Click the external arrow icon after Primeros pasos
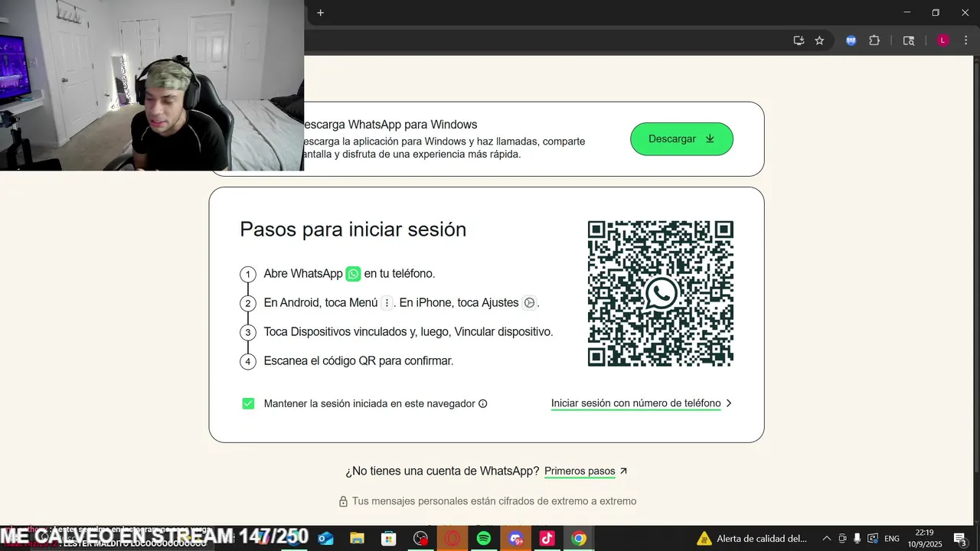Image resolution: width=980 pixels, height=551 pixels. click(x=623, y=471)
